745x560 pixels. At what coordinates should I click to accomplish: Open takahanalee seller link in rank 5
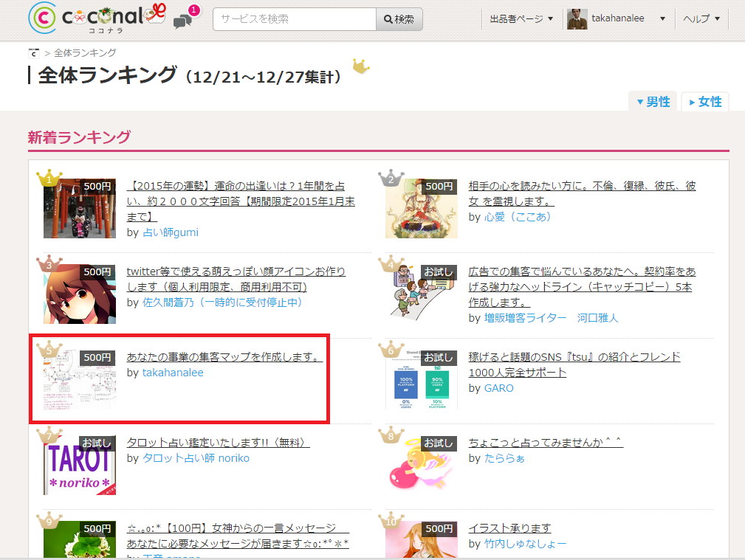173,373
